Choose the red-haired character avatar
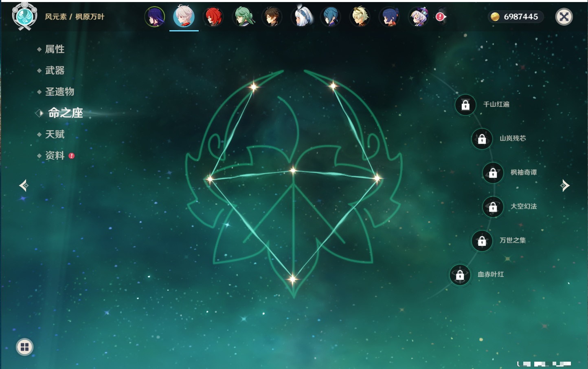This screenshot has height=369, width=588. coord(213,17)
